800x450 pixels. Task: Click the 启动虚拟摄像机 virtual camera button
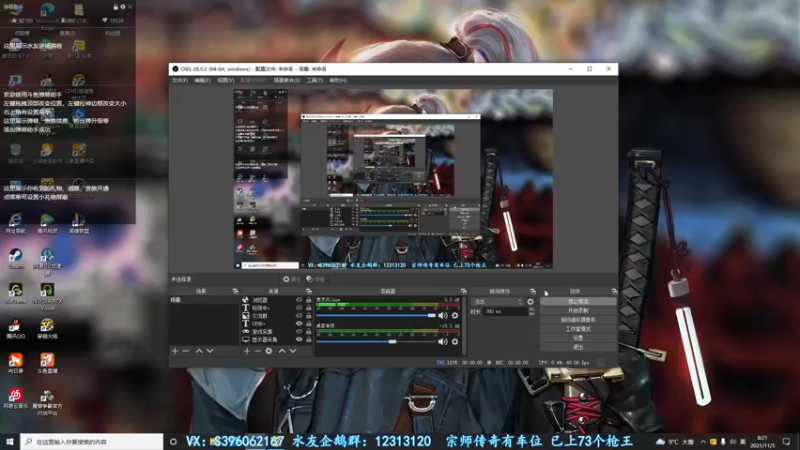(578, 320)
